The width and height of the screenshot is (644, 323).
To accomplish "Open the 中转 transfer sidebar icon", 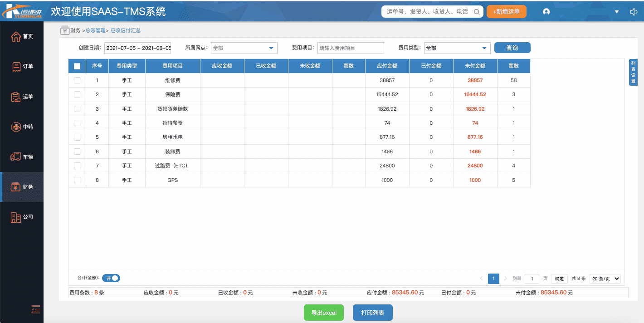I will point(16,127).
